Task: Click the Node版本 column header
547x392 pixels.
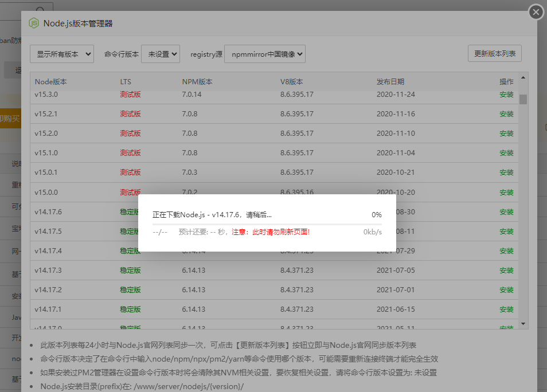Action: click(50, 82)
